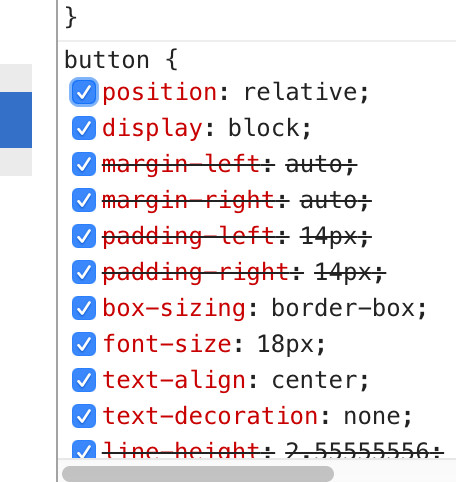
Task: Uncheck the padding-left declaration checkbox
Action: (x=84, y=236)
